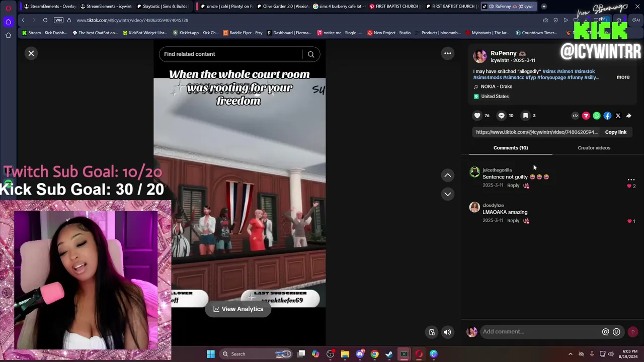The height and width of the screenshot is (362, 644).
Task: Open Copilot from the taskbar
Action: pos(315,354)
